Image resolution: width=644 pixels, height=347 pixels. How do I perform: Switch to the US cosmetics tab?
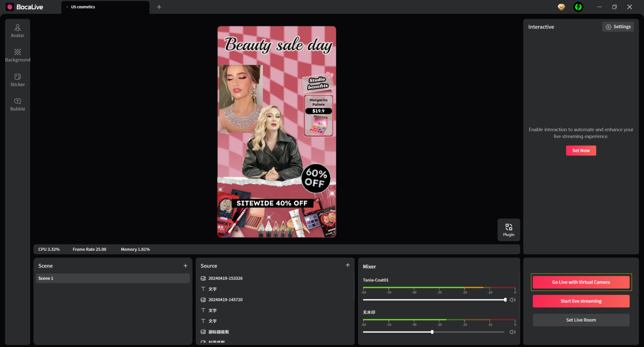tap(83, 7)
